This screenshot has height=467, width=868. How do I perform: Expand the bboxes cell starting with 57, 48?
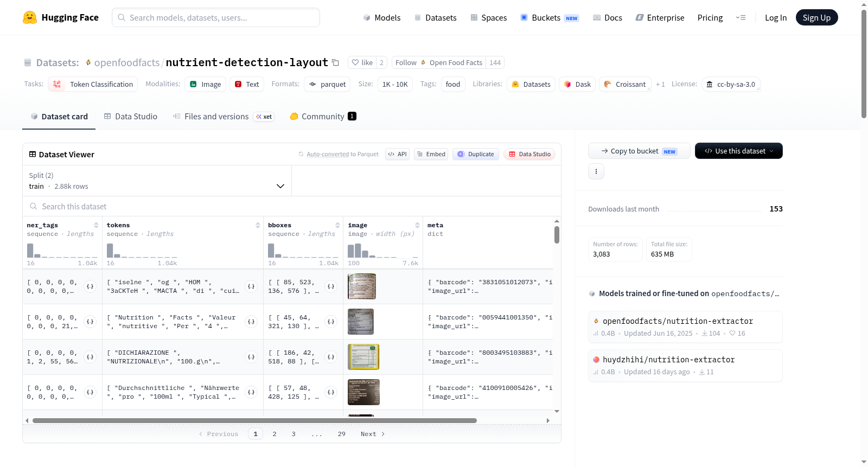(x=331, y=392)
